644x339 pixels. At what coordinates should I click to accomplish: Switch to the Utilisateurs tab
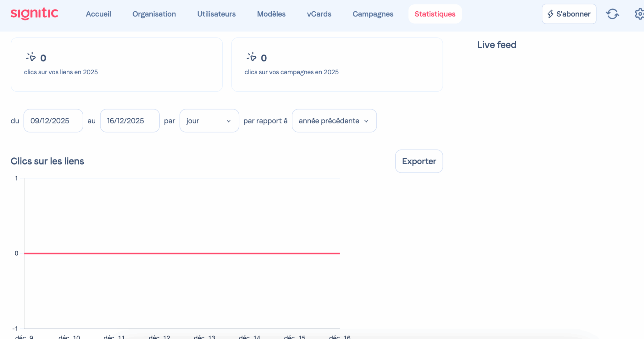click(216, 14)
